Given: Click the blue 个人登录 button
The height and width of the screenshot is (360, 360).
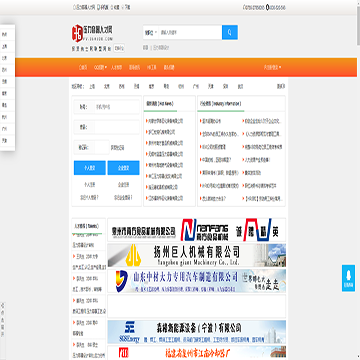Looking at the screenshot, I should (90, 168).
